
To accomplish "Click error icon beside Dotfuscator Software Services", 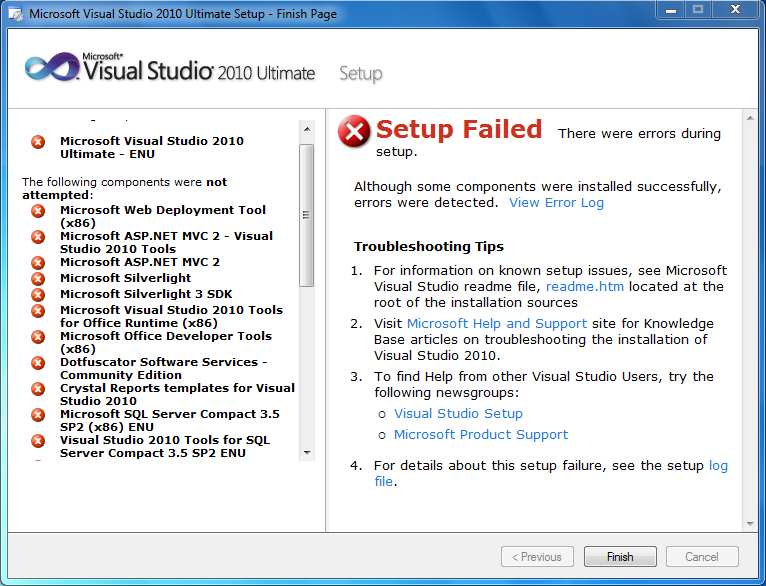I will (38, 363).
